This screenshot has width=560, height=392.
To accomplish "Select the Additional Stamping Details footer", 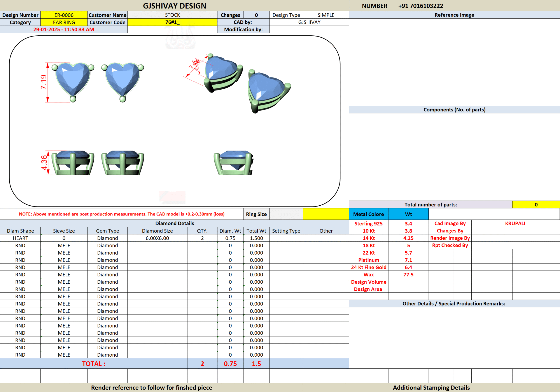I will point(431,388).
